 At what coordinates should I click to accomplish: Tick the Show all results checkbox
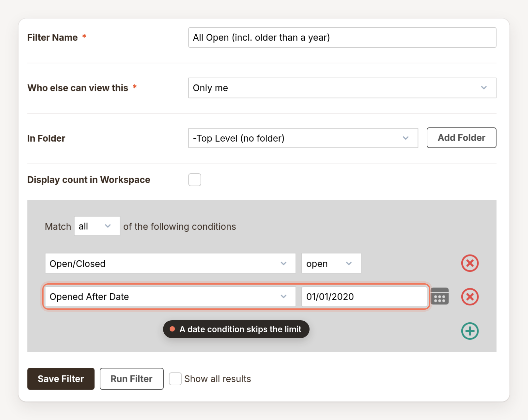pos(175,379)
